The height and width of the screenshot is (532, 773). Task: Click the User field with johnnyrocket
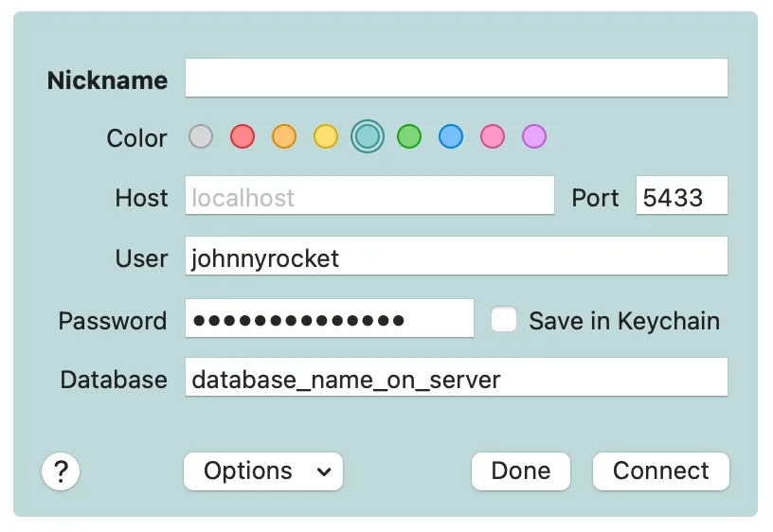(x=456, y=257)
